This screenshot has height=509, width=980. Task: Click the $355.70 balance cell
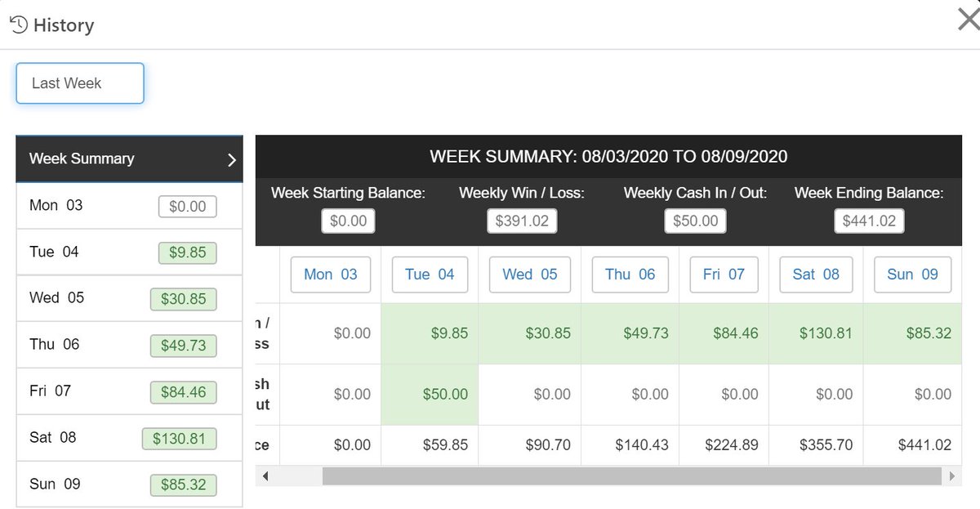816,445
